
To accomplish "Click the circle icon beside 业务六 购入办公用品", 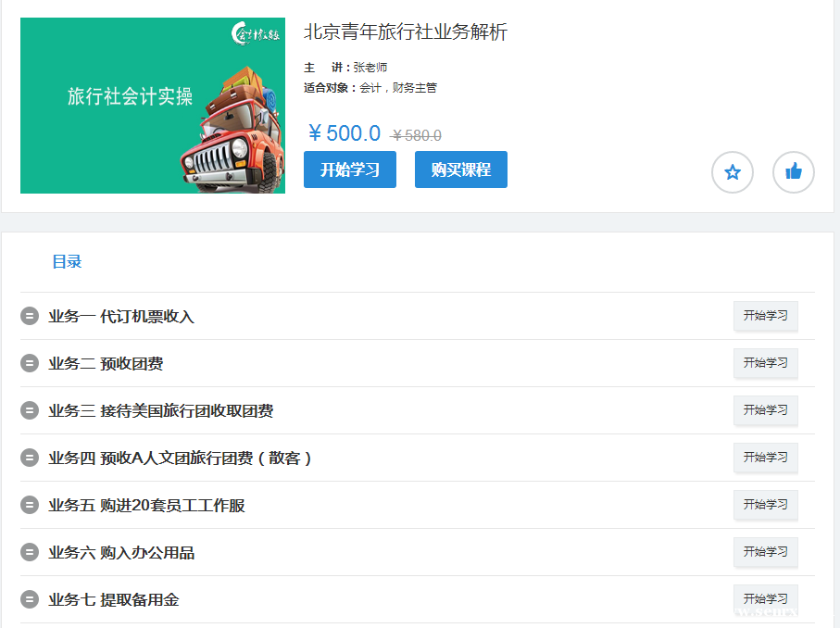I will click(x=30, y=553).
